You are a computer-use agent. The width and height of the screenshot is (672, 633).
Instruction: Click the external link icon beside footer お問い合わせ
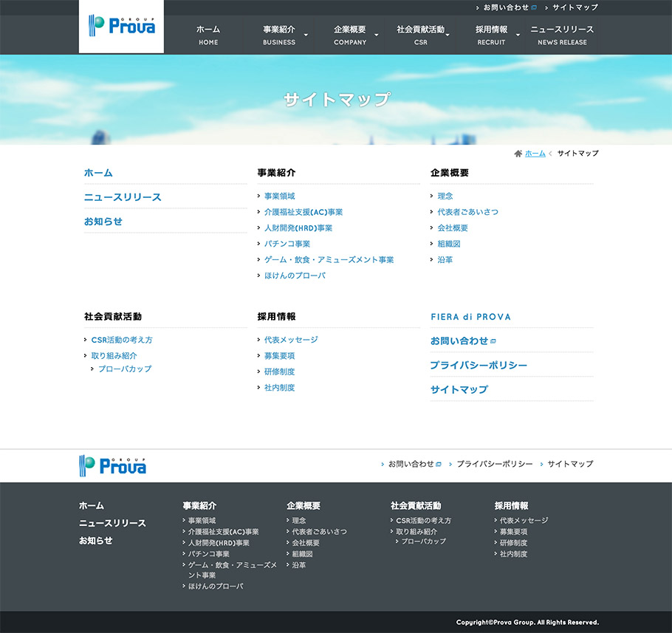point(438,464)
